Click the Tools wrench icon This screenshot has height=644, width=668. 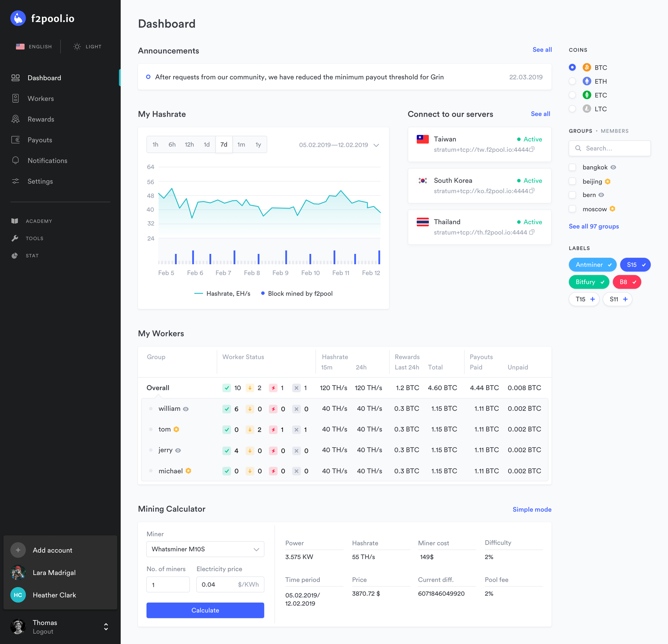(x=15, y=238)
